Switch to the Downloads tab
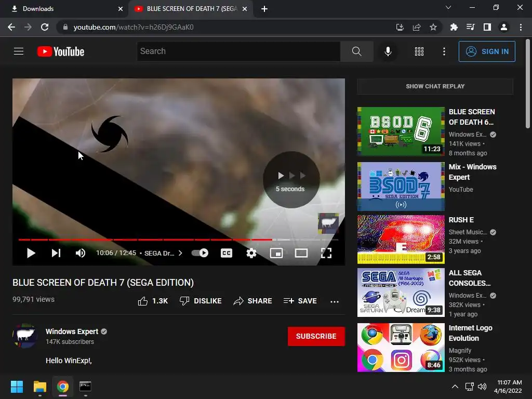 [x=64, y=9]
